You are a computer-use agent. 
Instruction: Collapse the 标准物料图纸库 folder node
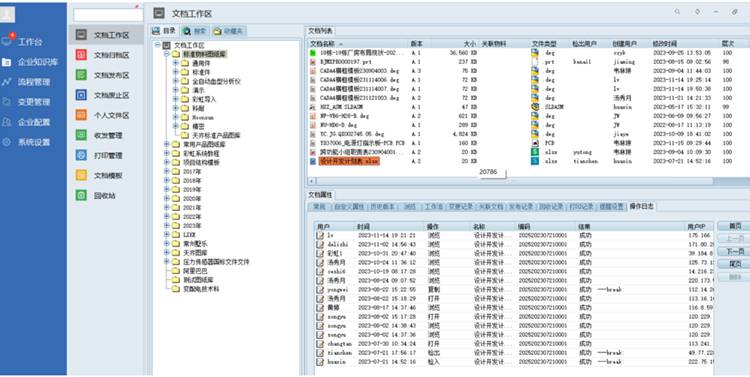coord(166,54)
